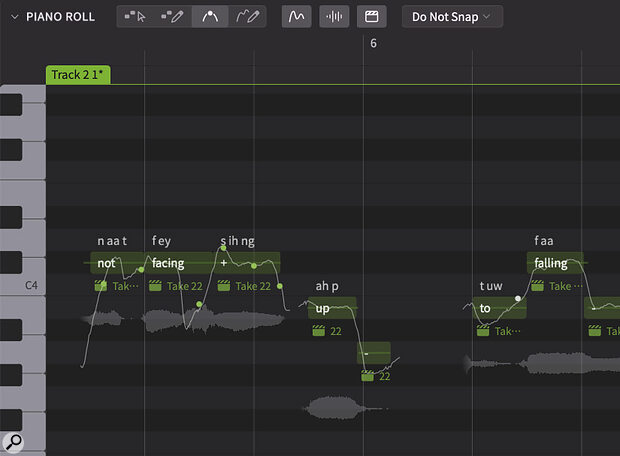
Task: Click Take 22 clapper icon under 'facing'
Action: point(155,286)
